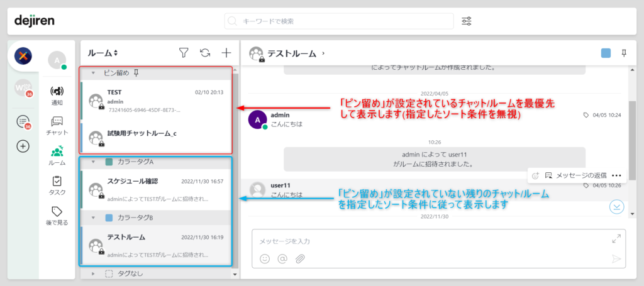Screen dimensions: 644x286
Task: Refresh the room list with reload icon
Action: pos(205,53)
